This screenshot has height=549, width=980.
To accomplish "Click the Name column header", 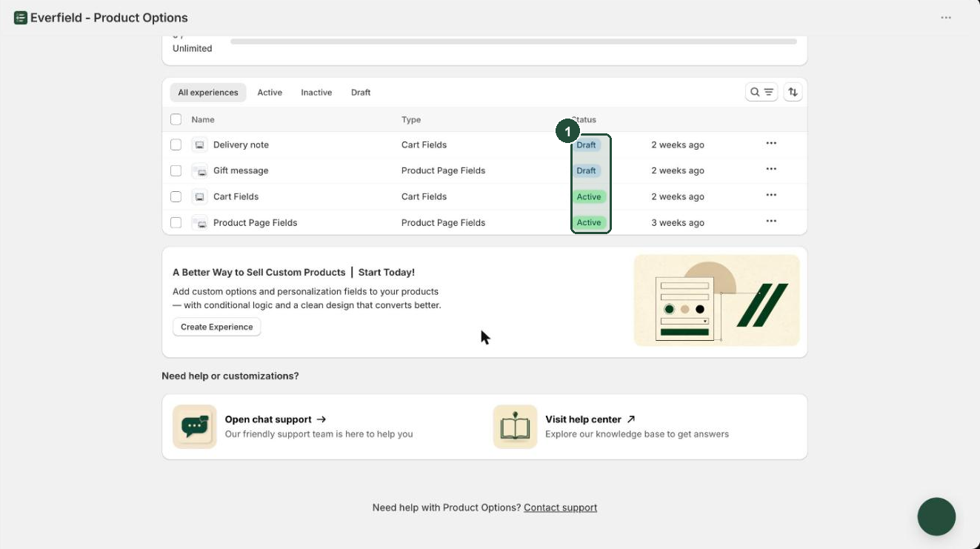I will [x=203, y=119].
